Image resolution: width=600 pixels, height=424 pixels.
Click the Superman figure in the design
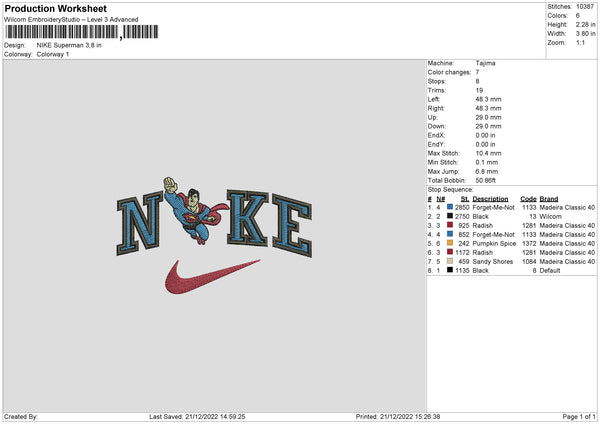(x=195, y=210)
